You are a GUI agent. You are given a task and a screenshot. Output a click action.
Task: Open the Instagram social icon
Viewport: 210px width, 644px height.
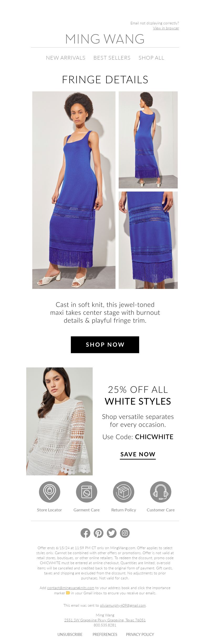[125, 533]
